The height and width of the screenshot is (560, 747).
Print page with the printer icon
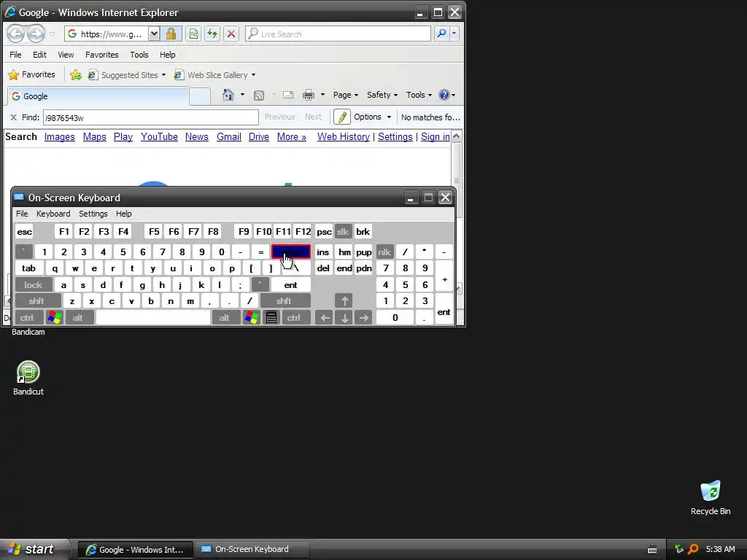tap(309, 95)
